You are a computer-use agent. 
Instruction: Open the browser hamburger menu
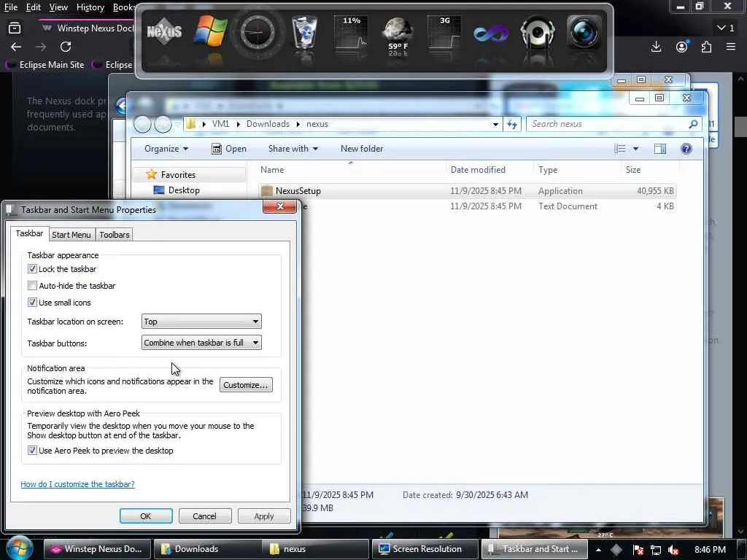click(x=731, y=47)
